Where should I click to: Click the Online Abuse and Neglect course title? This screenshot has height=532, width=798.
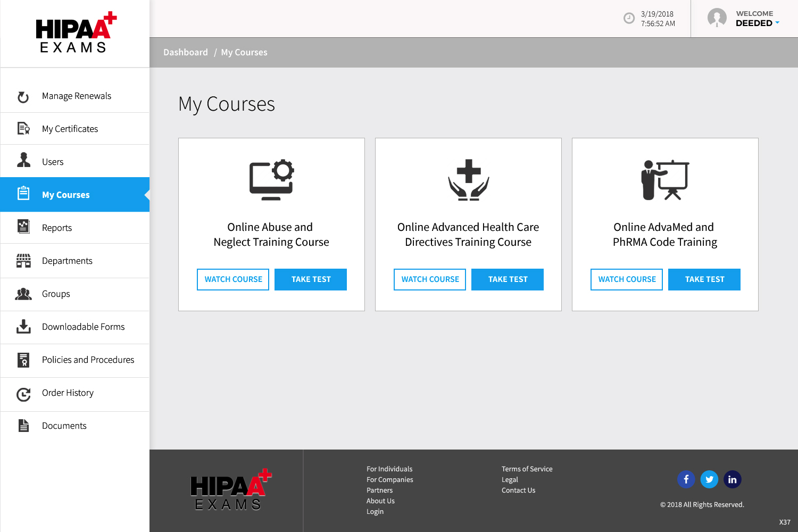point(271,235)
